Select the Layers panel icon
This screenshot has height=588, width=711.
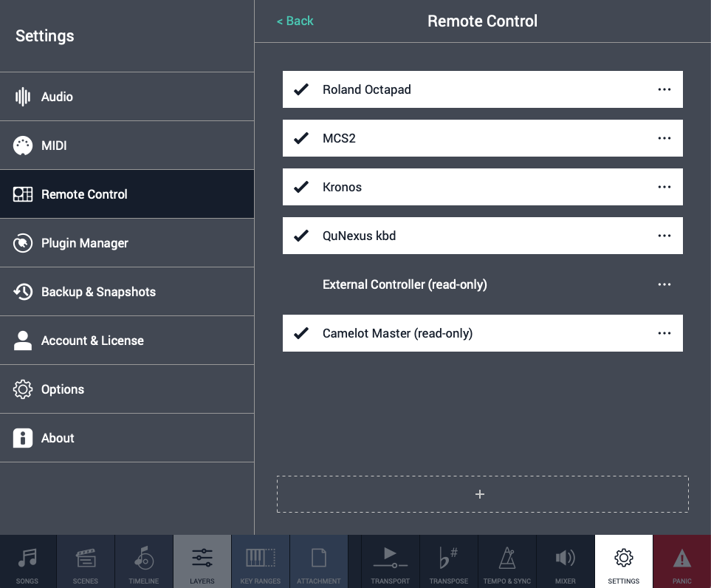pos(202,561)
